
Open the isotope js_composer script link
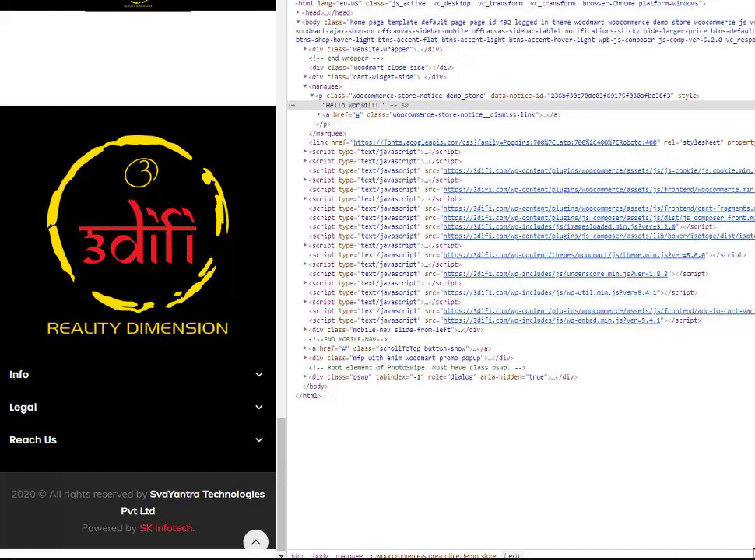tap(599, 236)
